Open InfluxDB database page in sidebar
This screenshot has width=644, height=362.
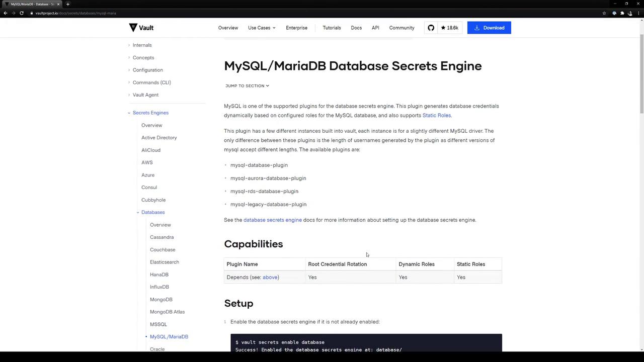pyautogui.click(x=159, y=287)
